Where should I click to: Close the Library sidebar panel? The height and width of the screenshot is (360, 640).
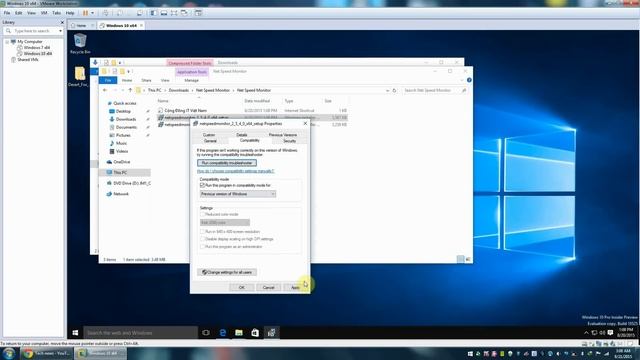[62, 22]
